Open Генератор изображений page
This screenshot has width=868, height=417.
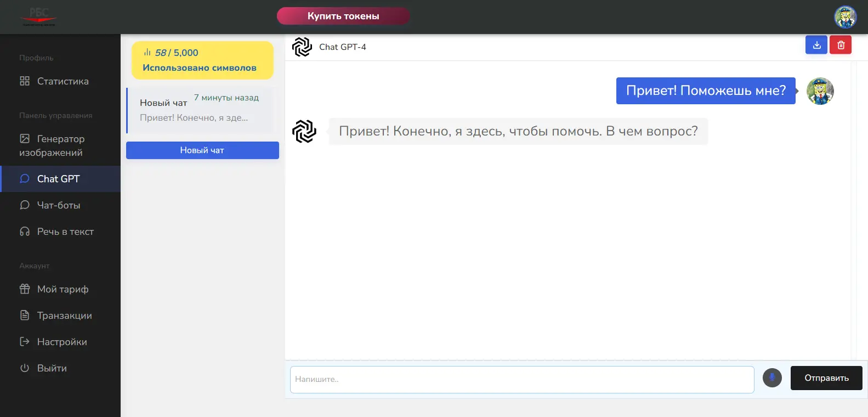(60, 145)
